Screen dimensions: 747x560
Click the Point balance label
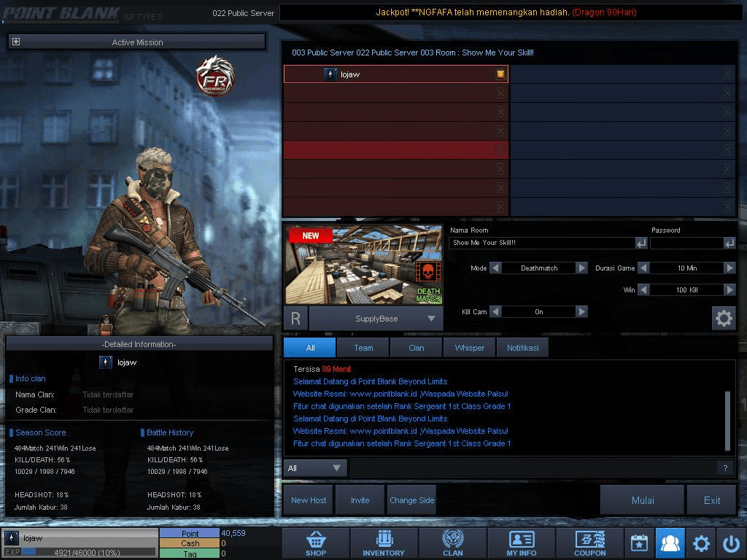pyautogui.click(x=190, y=533)
